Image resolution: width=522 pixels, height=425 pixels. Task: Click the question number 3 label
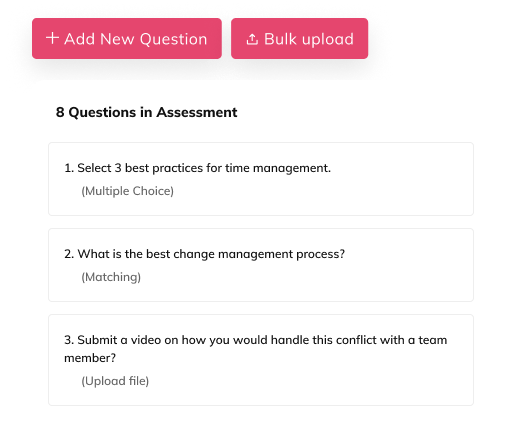(x=69, y=340)
